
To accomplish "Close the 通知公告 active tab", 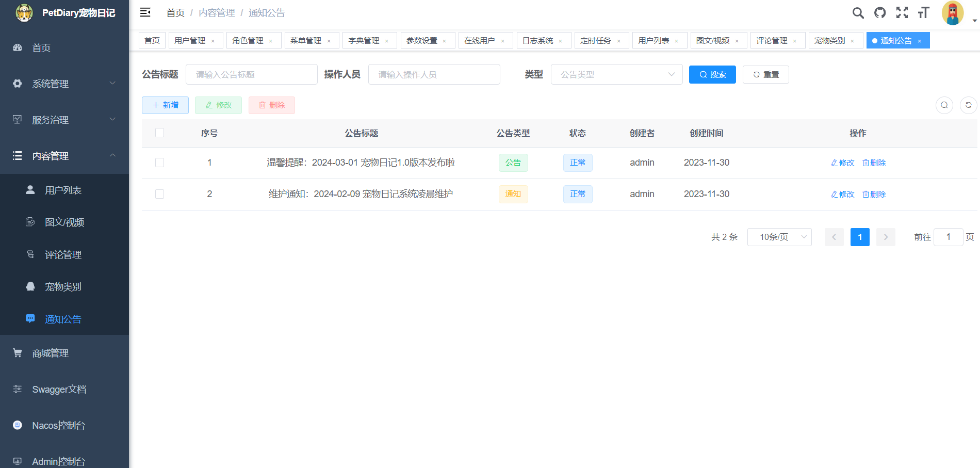I will [x=919, y=41].
